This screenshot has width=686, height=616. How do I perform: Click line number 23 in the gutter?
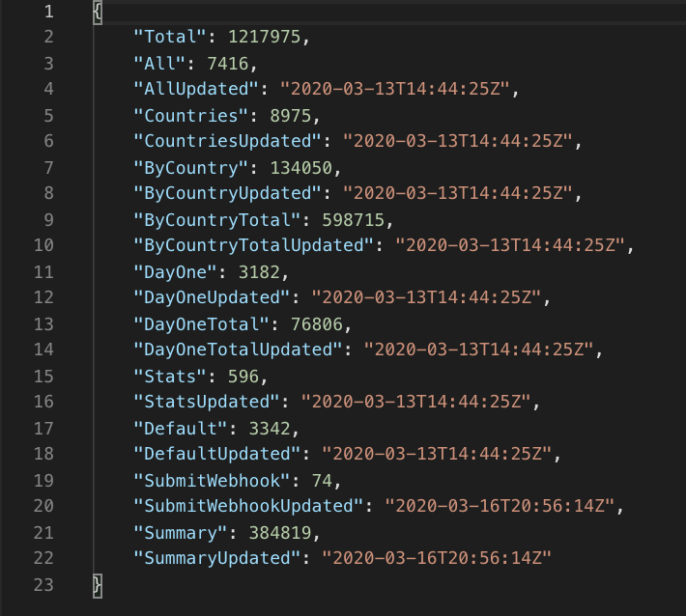43,585
